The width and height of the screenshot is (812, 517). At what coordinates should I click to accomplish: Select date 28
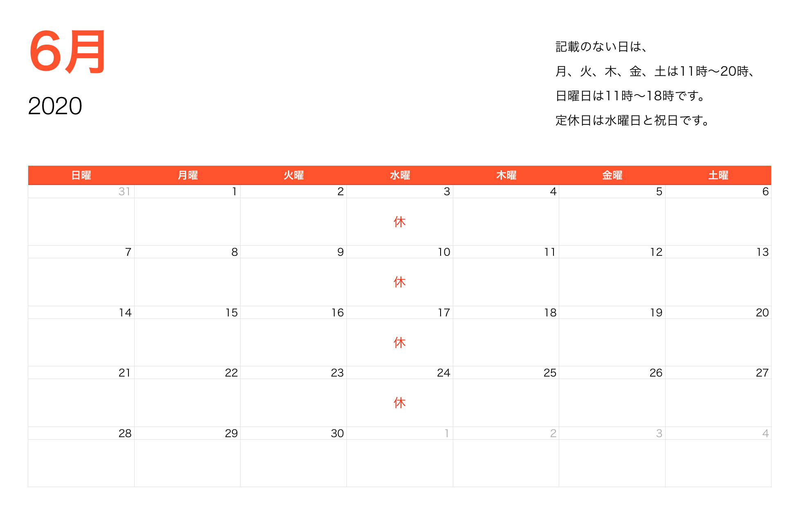click(125, 433)
